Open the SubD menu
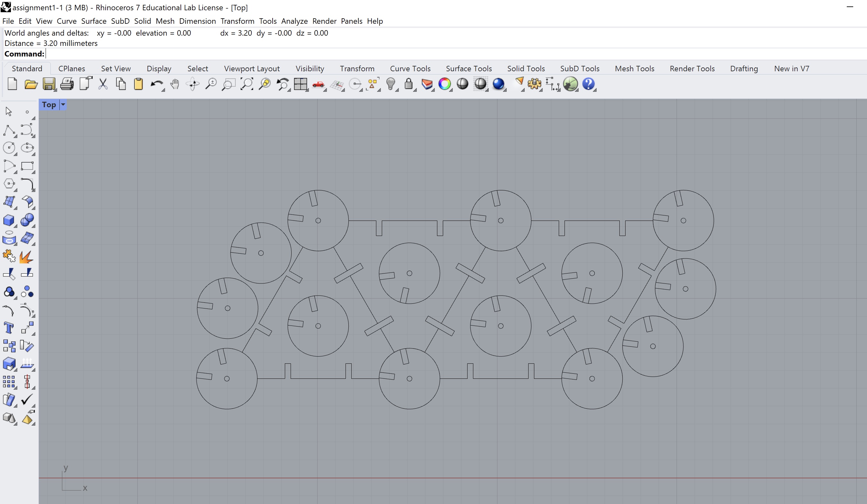 pyautogui.click(x=120, y=21)
